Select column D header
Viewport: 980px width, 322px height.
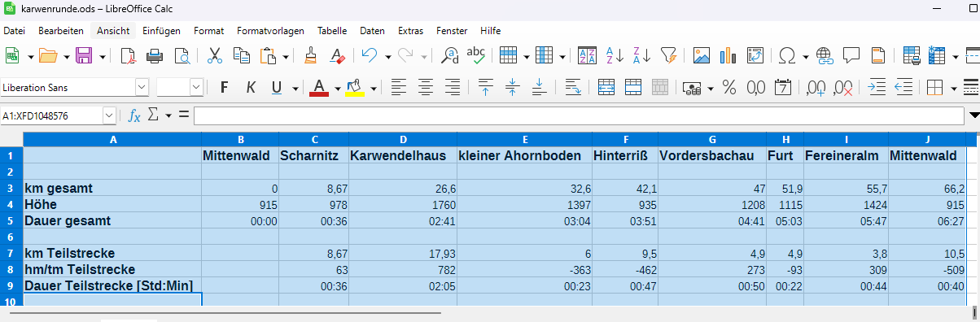click(x=402, y=140)
